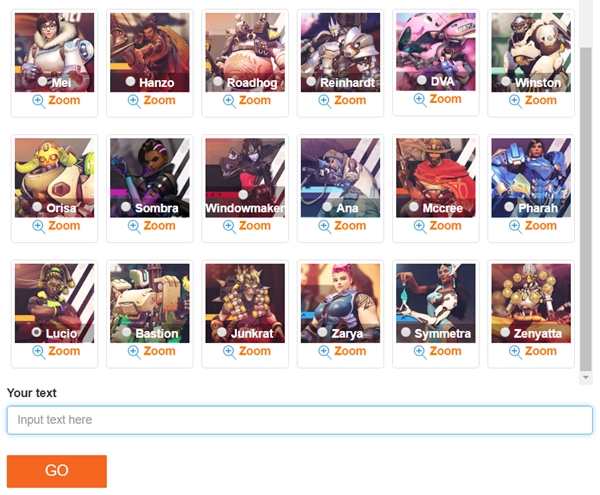Viewport: 600px width, 495px height.
Task: Choose the Orisa radio option
Action: click(x=37, y=207)
